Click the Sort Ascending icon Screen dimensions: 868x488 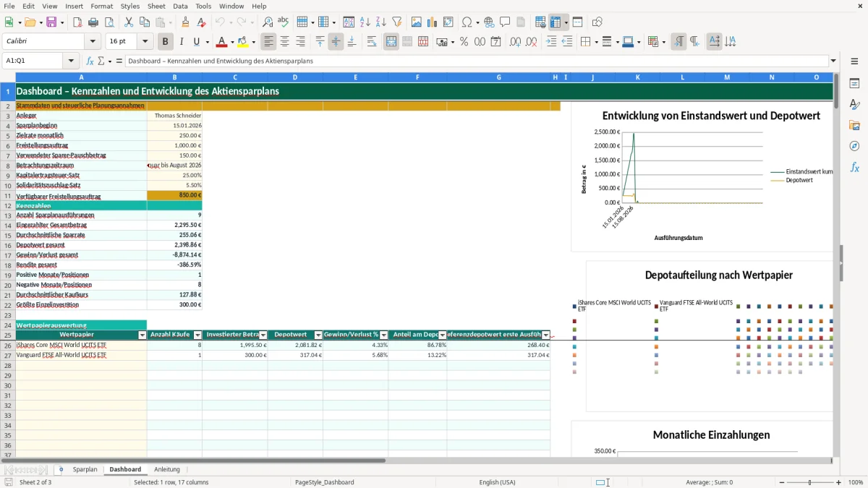click(365, 22)
